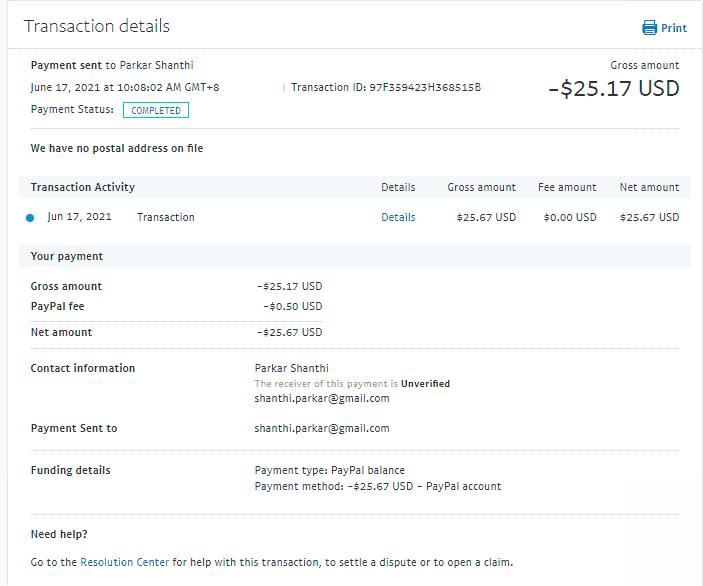Click the Need help? heading
The image size is (703, 586).
point(59,534)
